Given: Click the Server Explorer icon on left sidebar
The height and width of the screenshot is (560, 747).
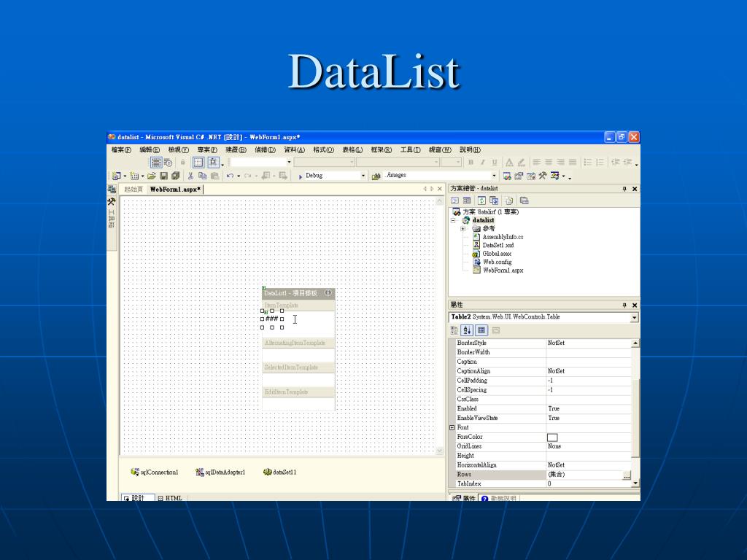Looking at the screenshot, I should point(112,189).
